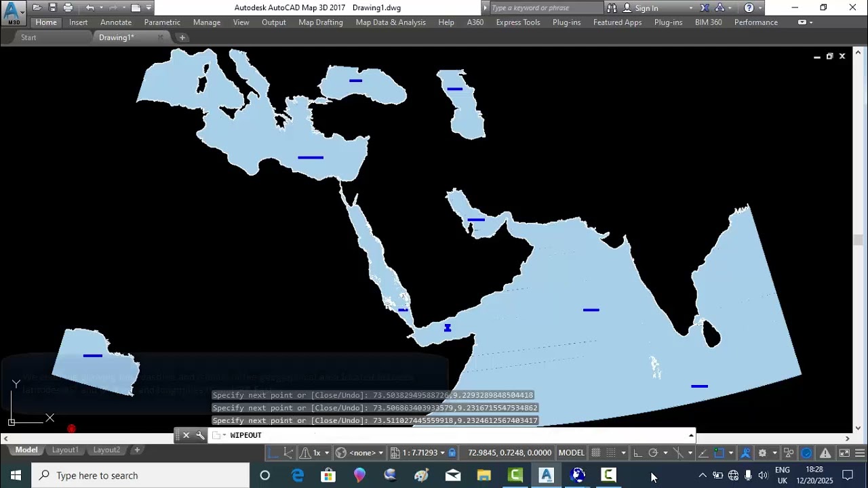Click the WIPEOUT command line input
The height and width of the screenshot is (488, 868).
click(x=449, y=435)
